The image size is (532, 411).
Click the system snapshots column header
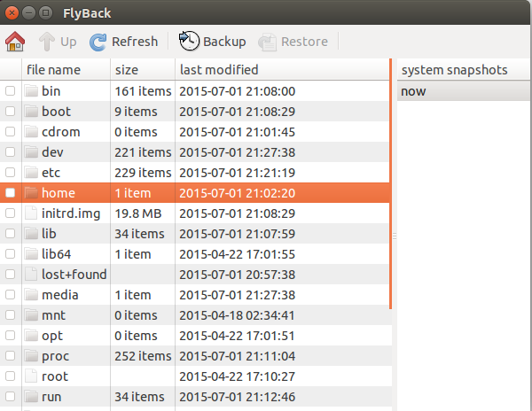pyautogui.click(x=463, y=70)
